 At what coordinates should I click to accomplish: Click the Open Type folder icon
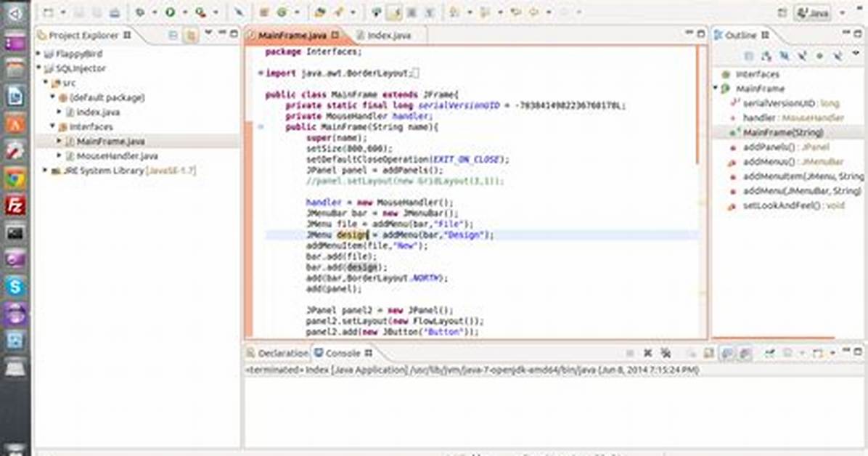319,12
